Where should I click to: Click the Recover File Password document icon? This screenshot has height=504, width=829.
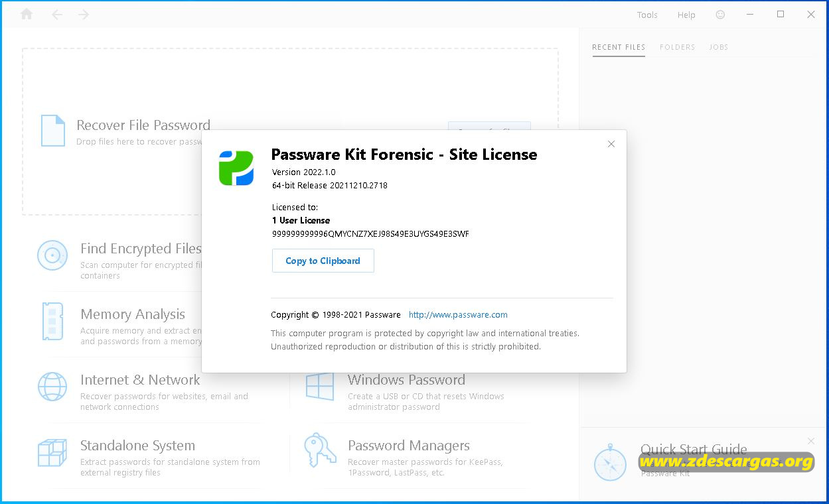53,131
